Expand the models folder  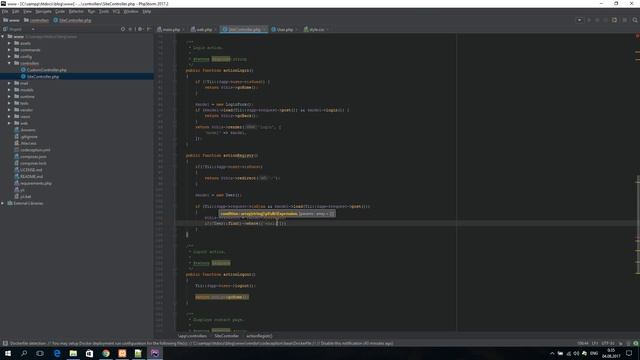9,90
